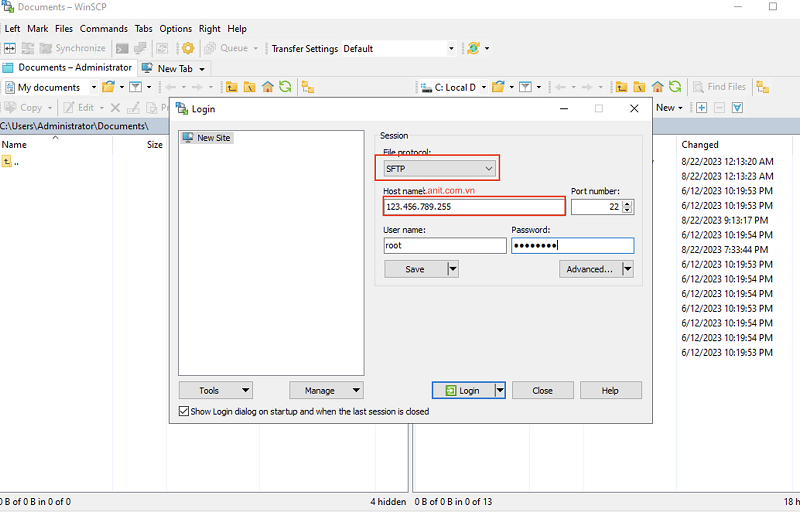800x512 pixels.
Task: Click the Rename icon in left toolbar
Action: click(x=133, y=108)
